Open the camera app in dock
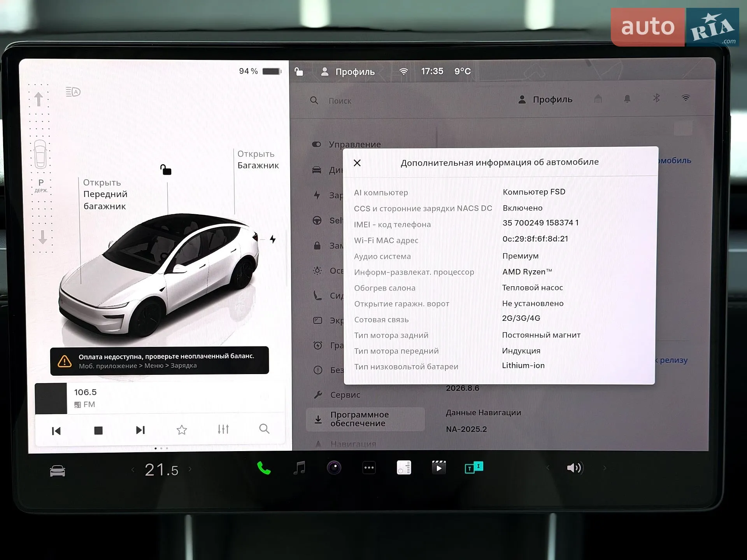Viewport: 747px width, 560px height. tap(334, 467)
